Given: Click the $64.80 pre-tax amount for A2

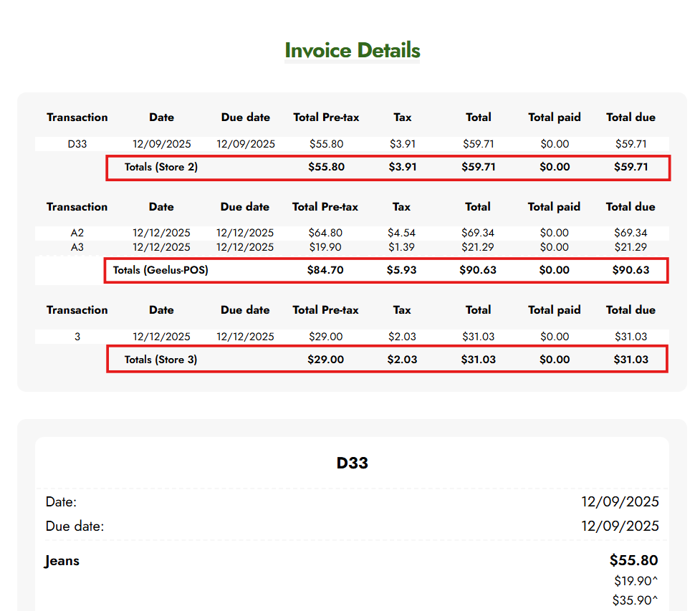Looking at the screenshot, I should [x=325, y=233].
